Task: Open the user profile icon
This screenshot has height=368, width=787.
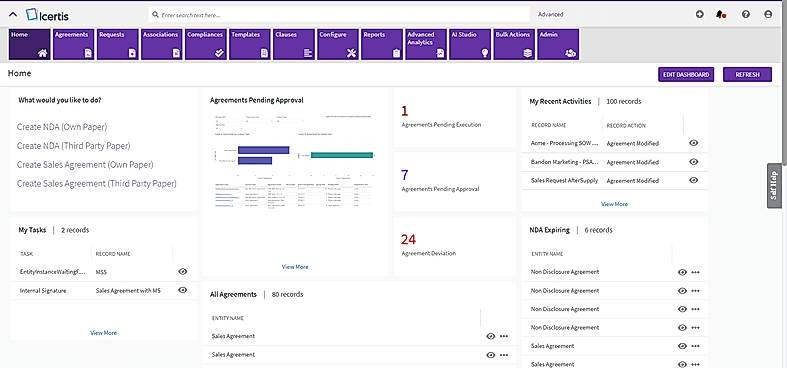Action: point(768,15)
